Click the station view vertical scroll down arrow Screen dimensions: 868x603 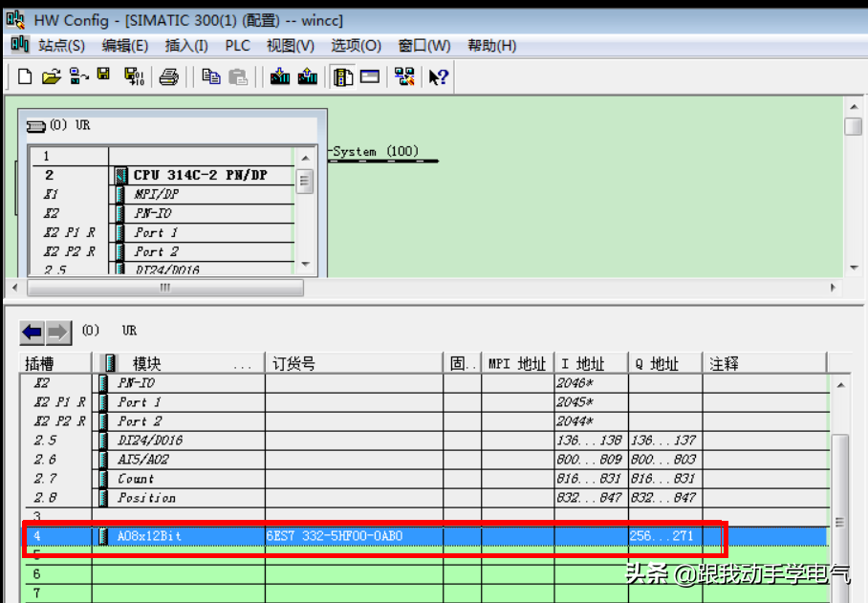[x=854, y=268]
